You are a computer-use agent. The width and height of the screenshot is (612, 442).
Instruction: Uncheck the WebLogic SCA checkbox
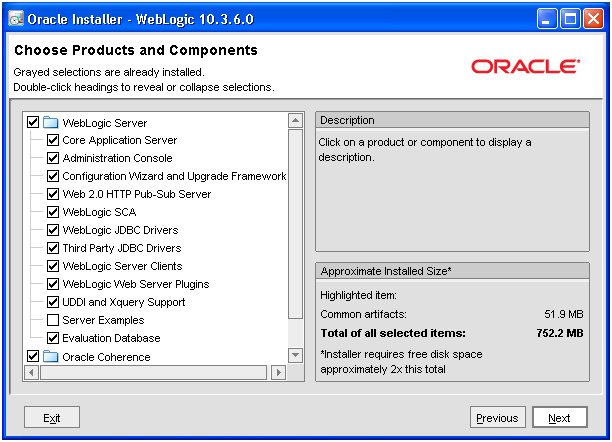[x=53, y=212]
